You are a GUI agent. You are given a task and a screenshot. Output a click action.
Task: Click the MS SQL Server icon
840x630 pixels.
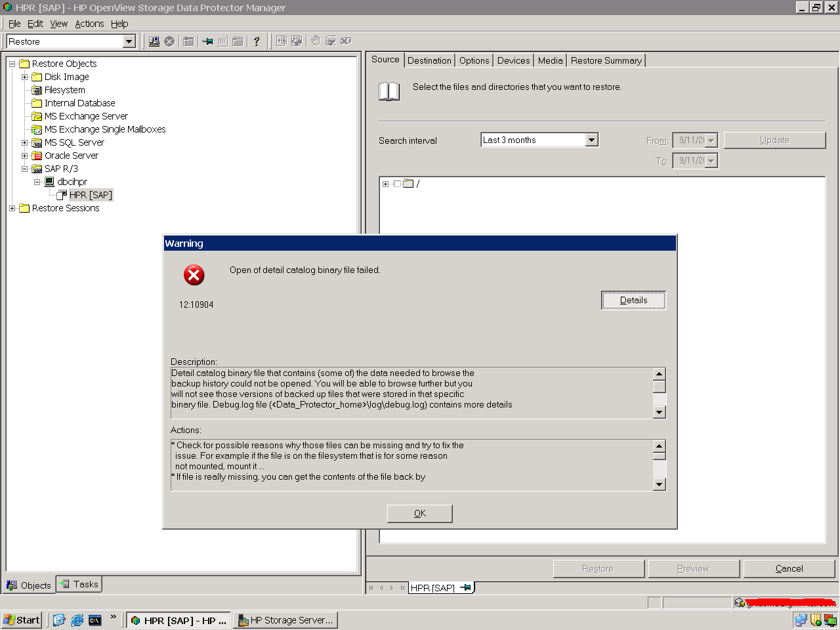pos(37,142)
